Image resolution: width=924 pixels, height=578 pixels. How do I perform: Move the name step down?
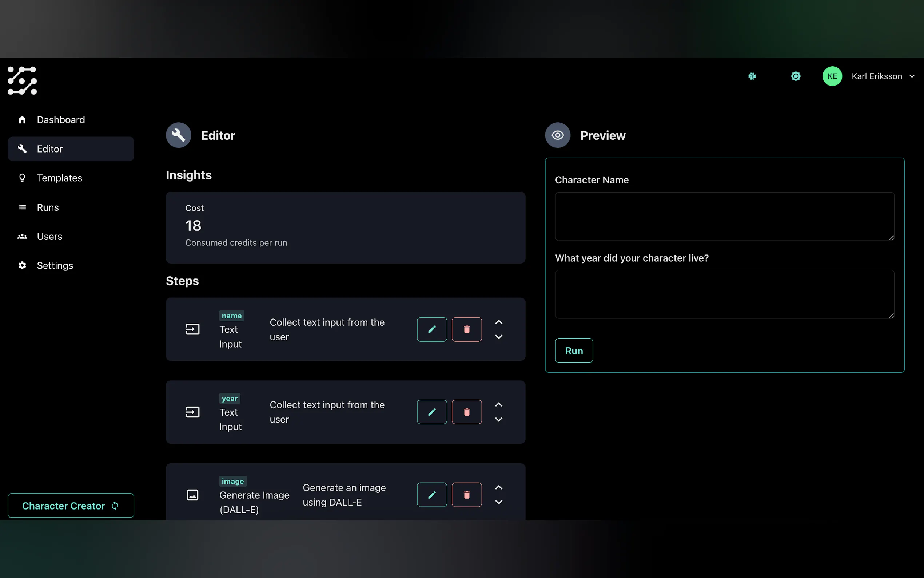[x=498, y=337]
